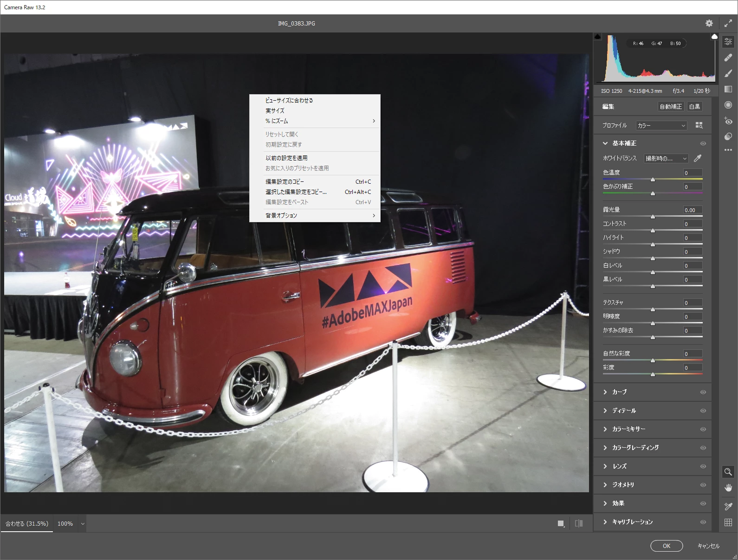The height and width of the screenshot is (560, 738).
Task: Open the ホワイトバランス dropdown
Action: pos(666,158)
